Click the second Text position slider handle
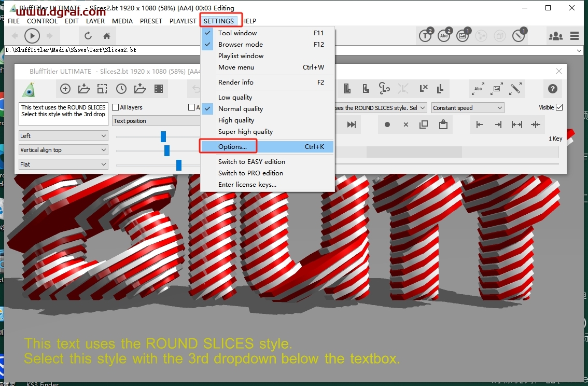 (x=167, y=150)
